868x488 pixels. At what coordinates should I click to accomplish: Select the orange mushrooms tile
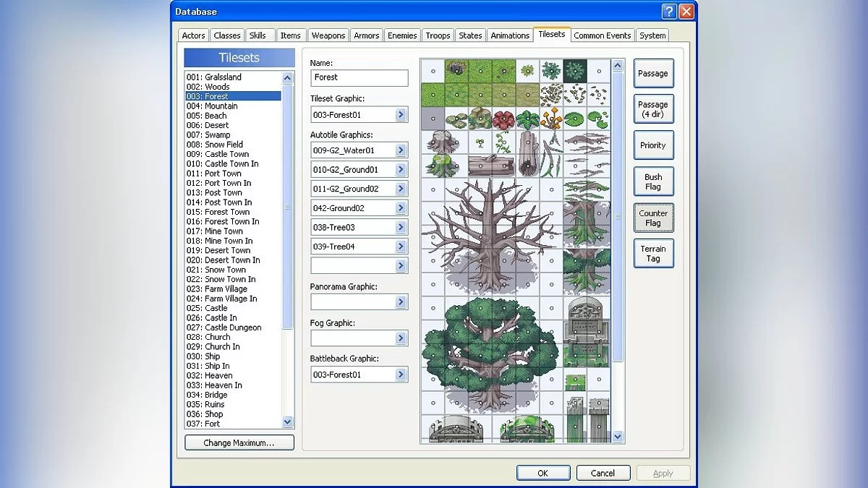click(552, 118)
